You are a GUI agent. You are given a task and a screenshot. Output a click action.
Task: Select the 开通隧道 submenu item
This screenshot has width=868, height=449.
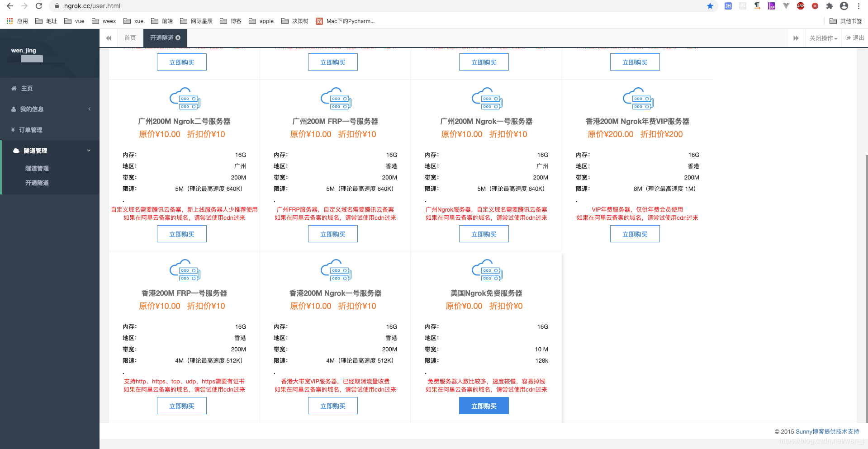(x=37, y=183)
